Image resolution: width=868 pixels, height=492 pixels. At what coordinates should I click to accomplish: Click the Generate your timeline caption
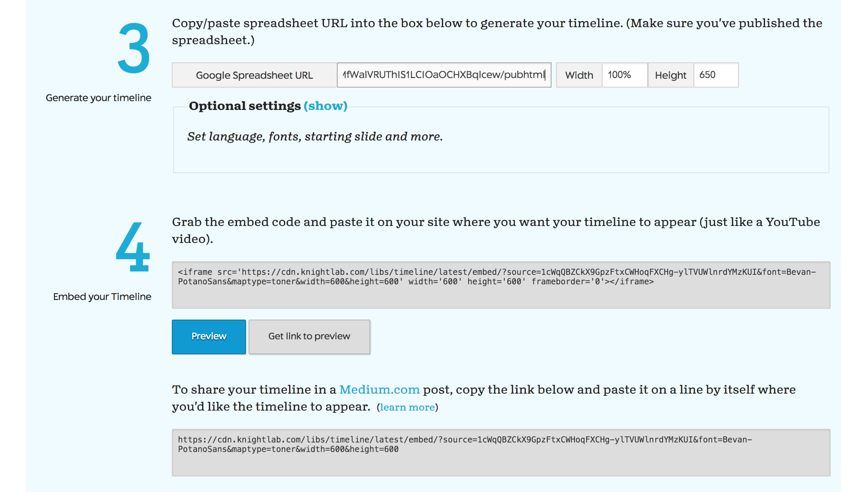click(x=98, y=98)
